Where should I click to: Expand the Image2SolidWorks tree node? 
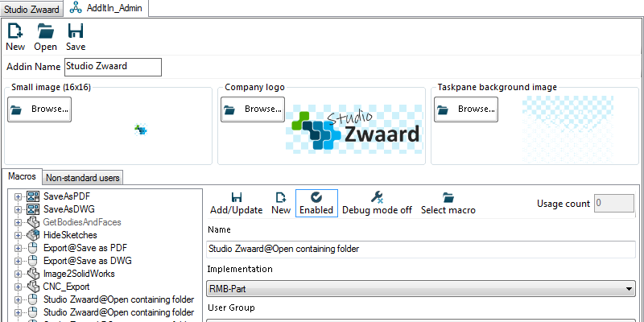(x=18, y=274)
